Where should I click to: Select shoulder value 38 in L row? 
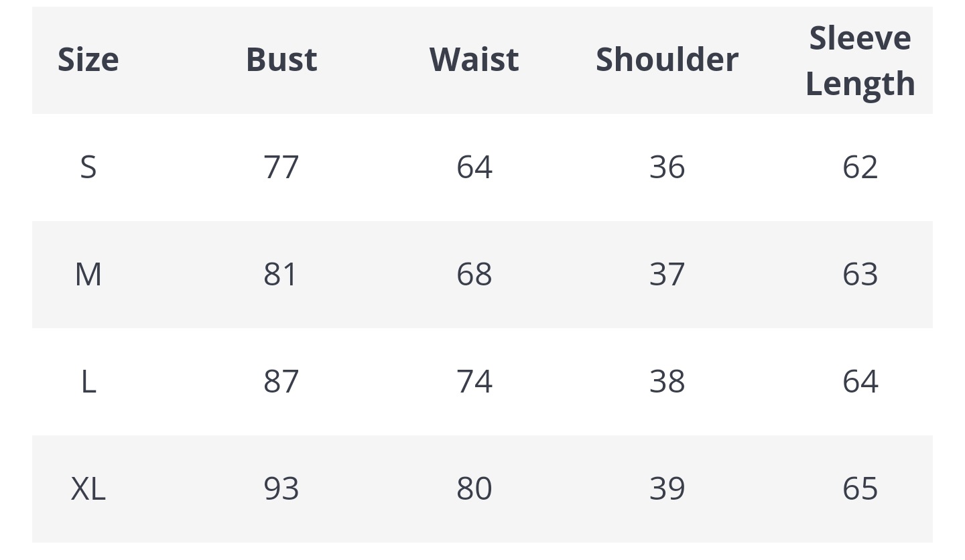[x=667, y=382]
